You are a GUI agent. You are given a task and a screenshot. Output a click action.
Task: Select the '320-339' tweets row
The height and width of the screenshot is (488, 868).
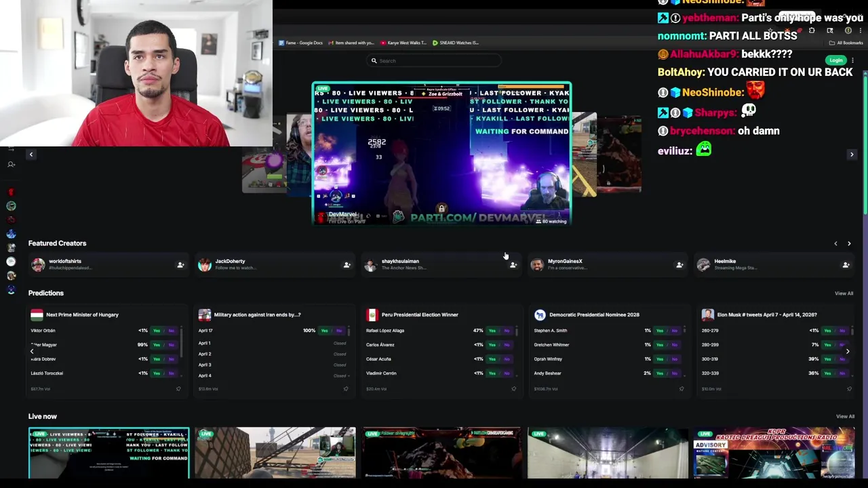(776, 373)
